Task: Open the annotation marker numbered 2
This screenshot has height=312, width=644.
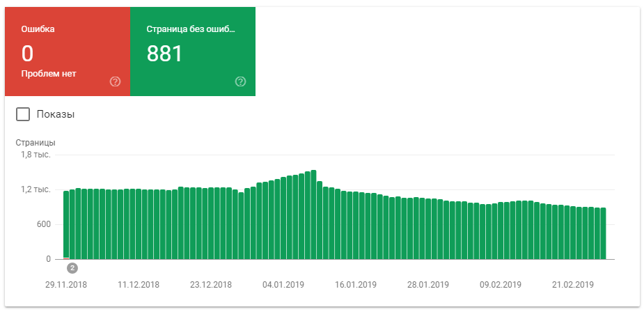Action: tap(72, 267)
